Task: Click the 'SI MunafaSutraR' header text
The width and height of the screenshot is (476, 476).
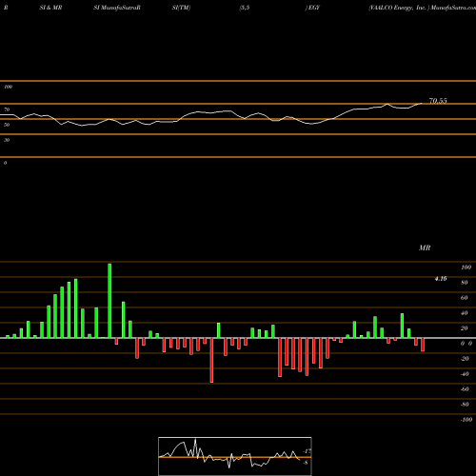Action: 117,8
